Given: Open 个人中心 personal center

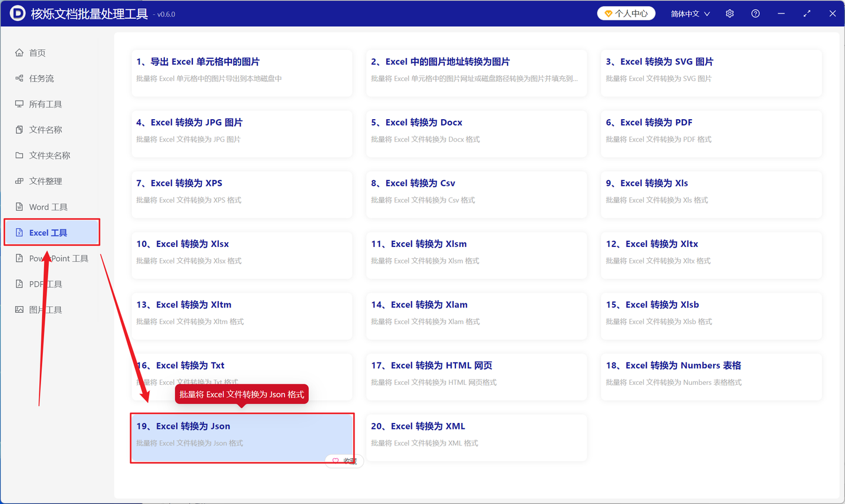Looking at the screenshot, I should pyautogui.click(x=626, y=13).
